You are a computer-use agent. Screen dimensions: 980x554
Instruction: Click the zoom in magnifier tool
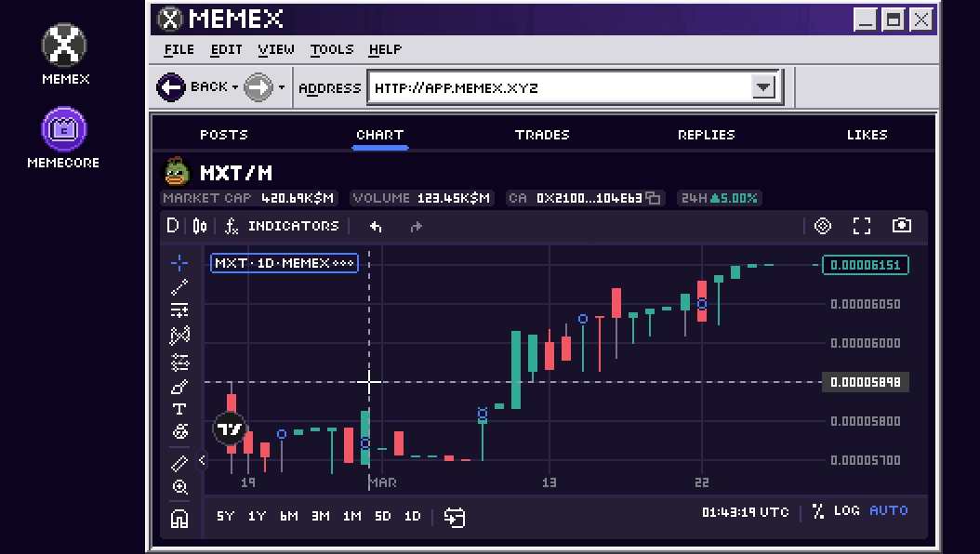pyautogui.click(x=179, y=487)
